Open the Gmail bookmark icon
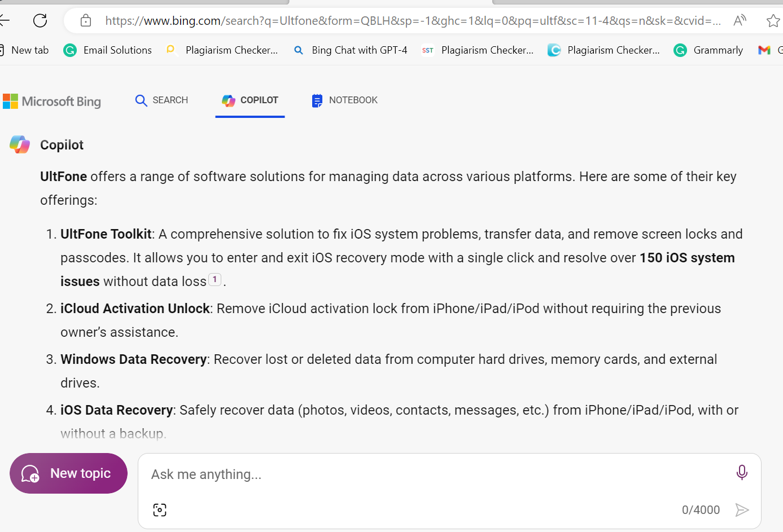 click(x=764, y=50)
